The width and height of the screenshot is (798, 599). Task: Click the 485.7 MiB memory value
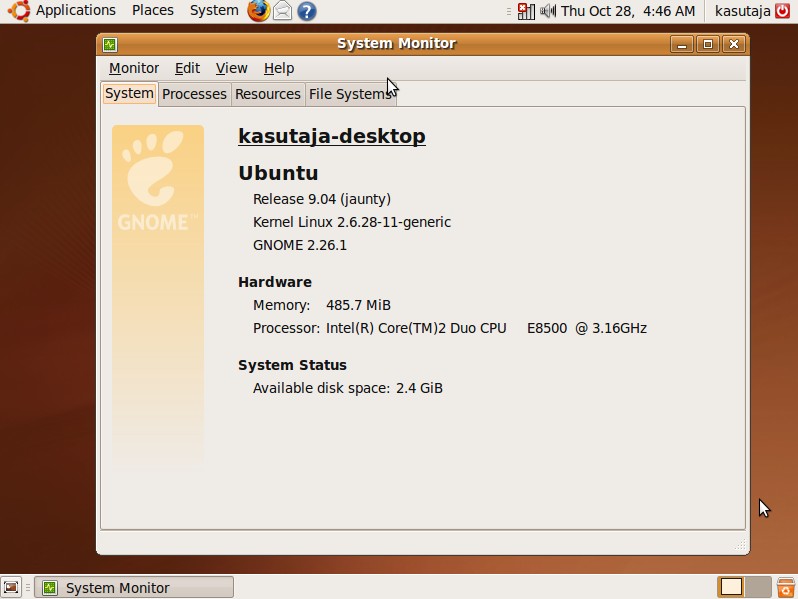pyautogui.click(x=358, y=305)
